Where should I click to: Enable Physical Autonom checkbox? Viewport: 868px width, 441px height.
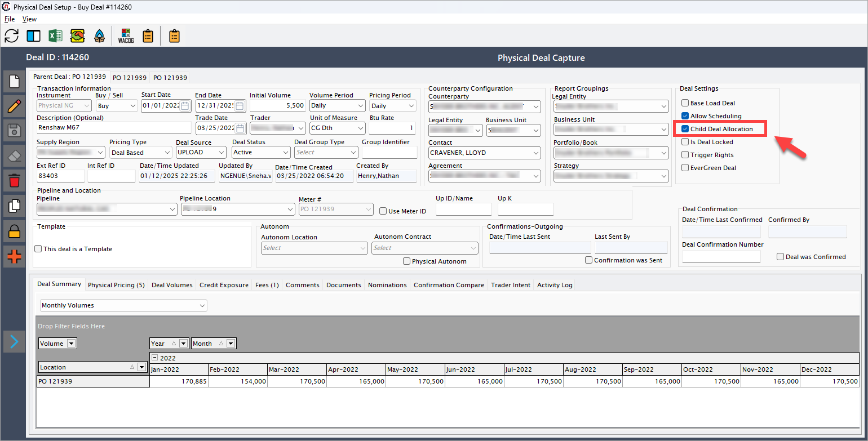click(x=406, y=261)
